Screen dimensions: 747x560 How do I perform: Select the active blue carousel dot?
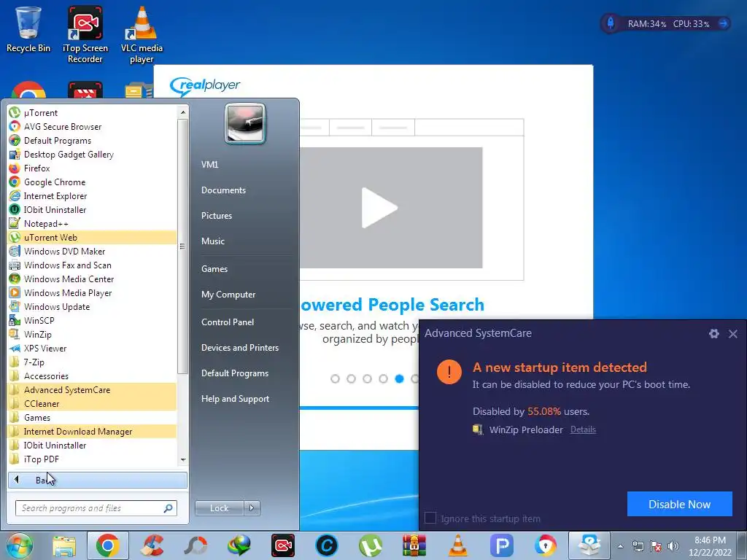point(399,378)
